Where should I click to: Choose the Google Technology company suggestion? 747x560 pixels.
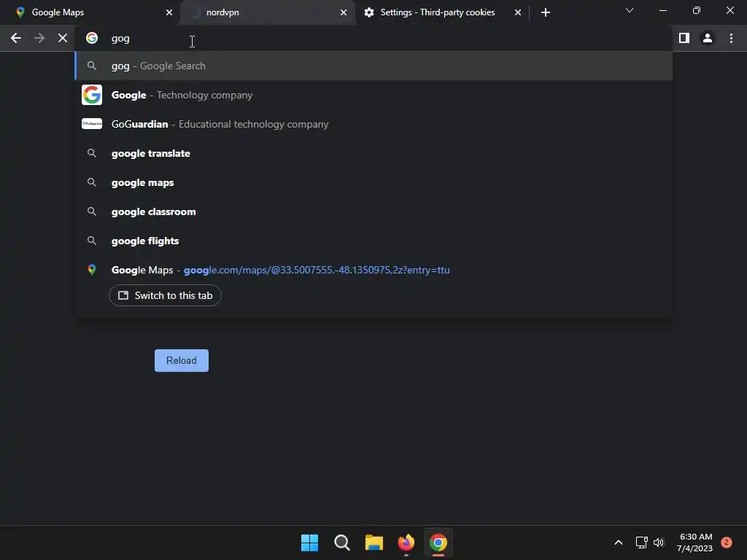click(374, 95)
